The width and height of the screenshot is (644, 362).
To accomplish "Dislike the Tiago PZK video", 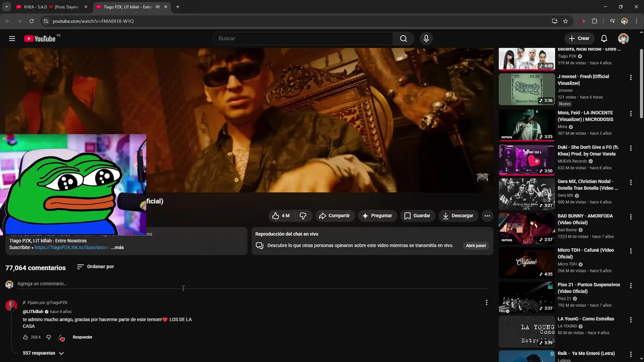I will pos(303,216).
